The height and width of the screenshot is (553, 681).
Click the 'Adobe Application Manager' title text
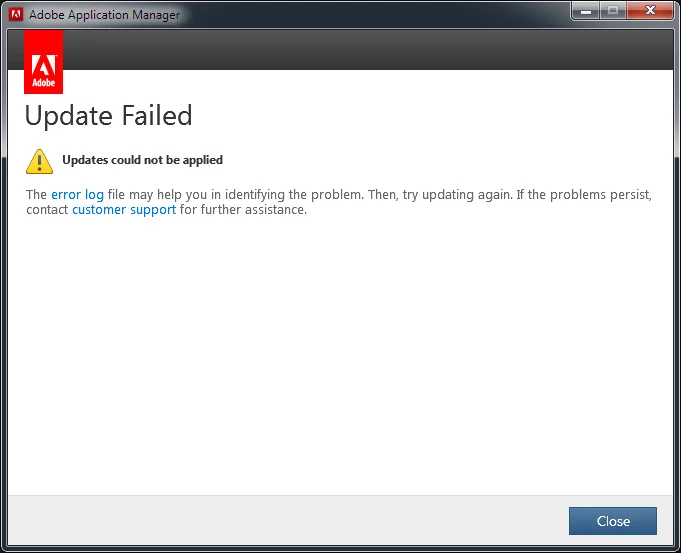tap(104, 15)
